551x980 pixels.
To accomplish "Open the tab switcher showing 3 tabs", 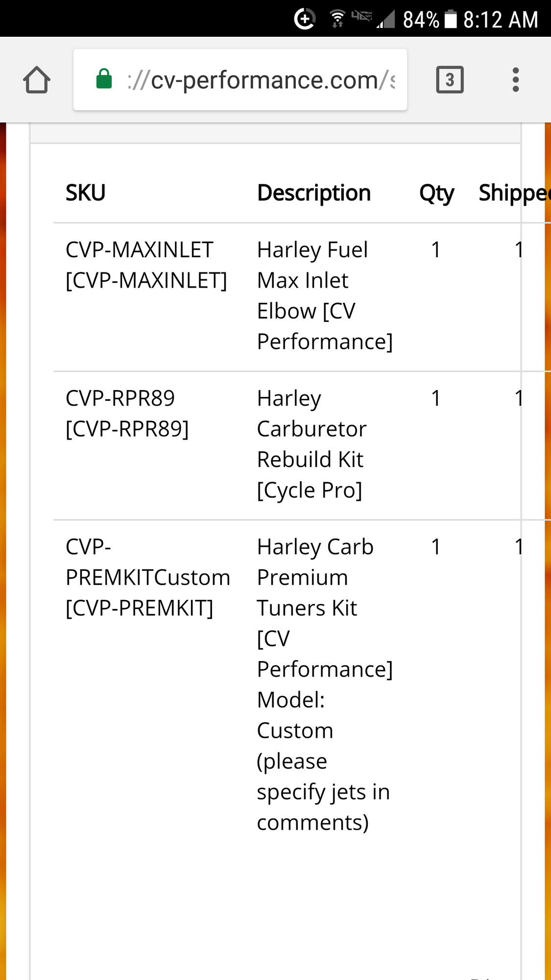I will [450, 80].
